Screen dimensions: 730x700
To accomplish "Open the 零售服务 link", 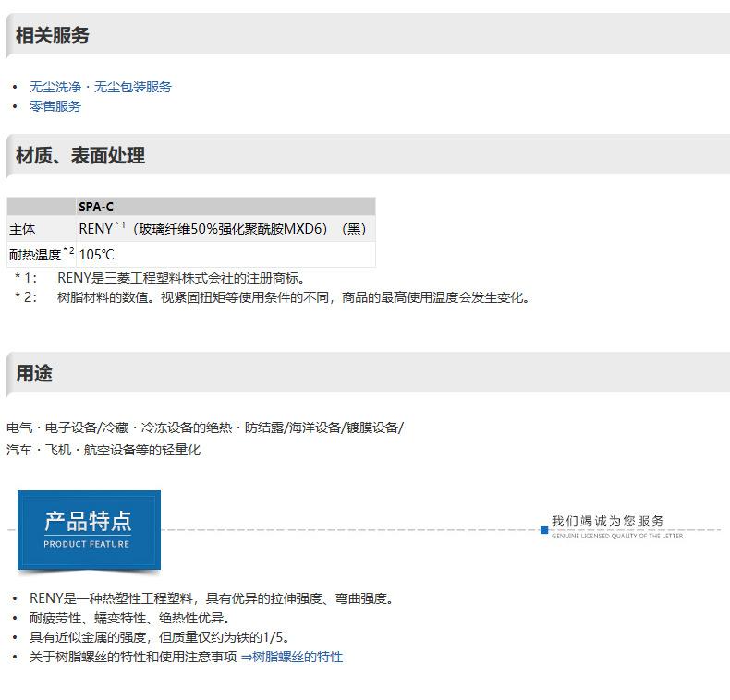I will pos(55,106).
